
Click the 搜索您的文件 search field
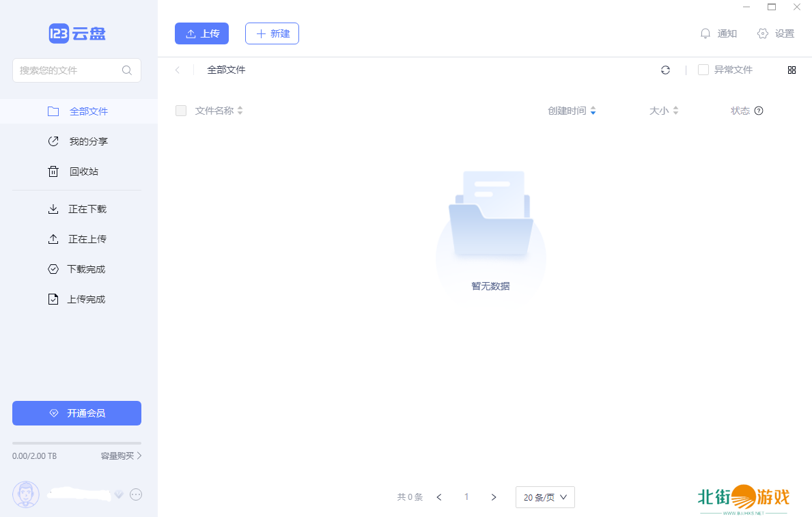[67, 70]
